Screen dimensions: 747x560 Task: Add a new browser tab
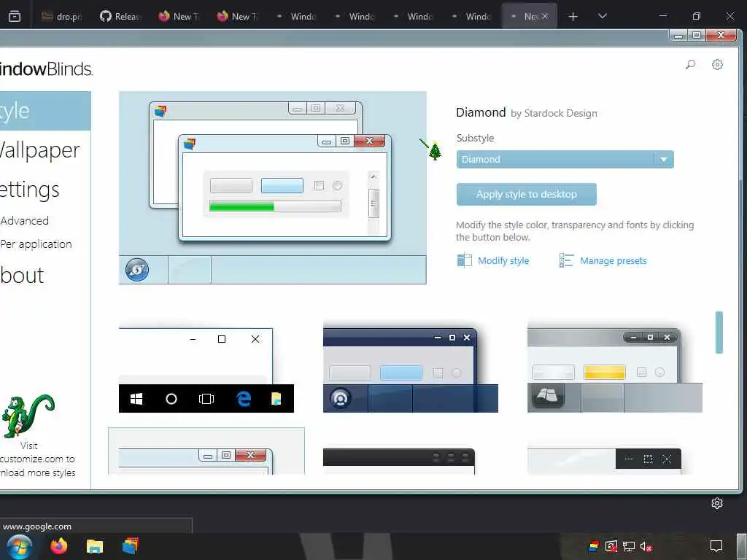pyautogui.click(x=573, y=17)
